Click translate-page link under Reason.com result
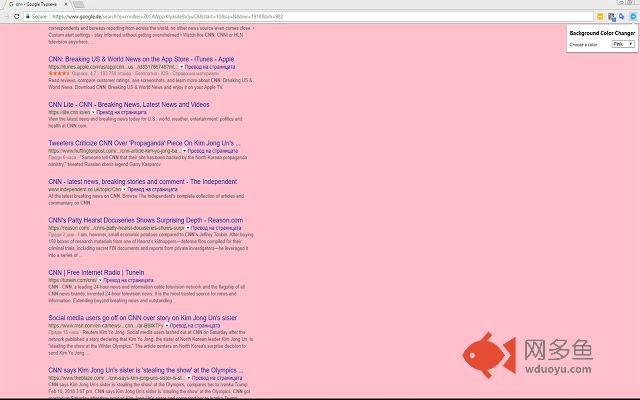 click(x=216, y=228)
